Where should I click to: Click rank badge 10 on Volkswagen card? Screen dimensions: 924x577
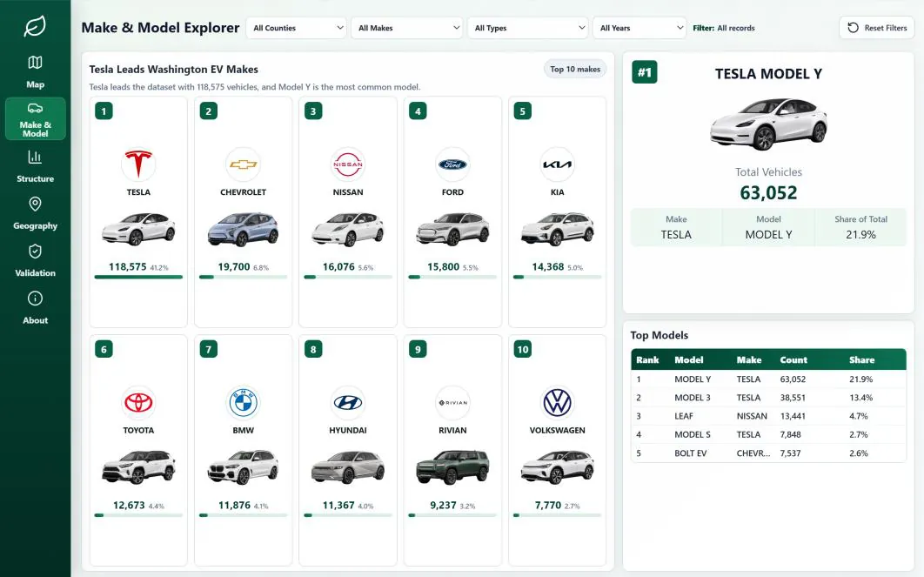tap(523, 349)
